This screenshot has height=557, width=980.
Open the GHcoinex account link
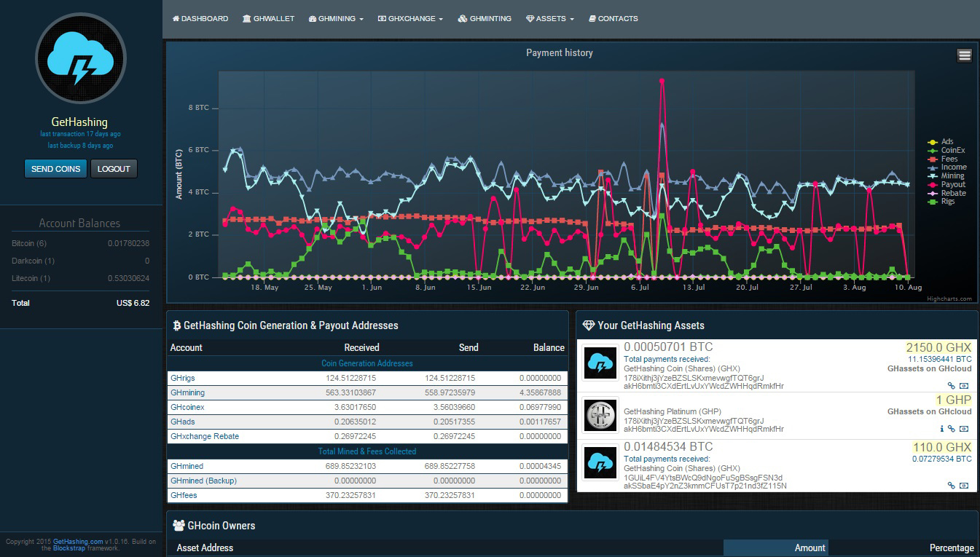tap(187, 407)
